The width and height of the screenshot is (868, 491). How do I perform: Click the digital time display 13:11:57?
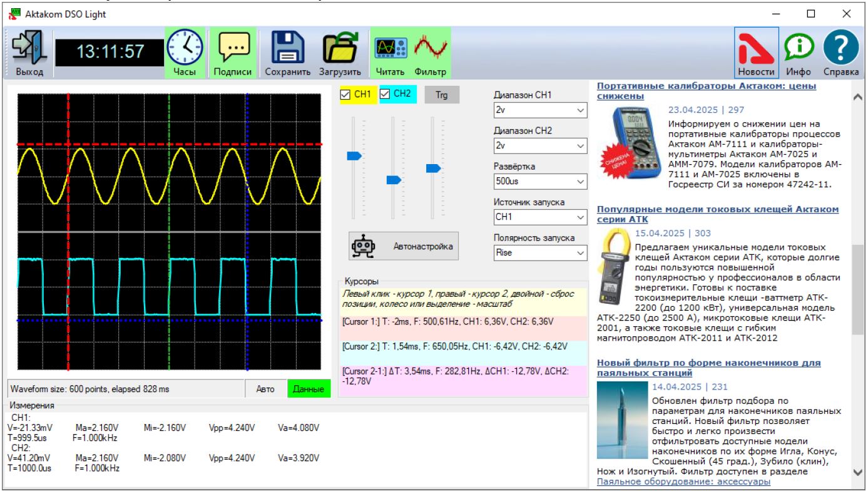point(110,52)
